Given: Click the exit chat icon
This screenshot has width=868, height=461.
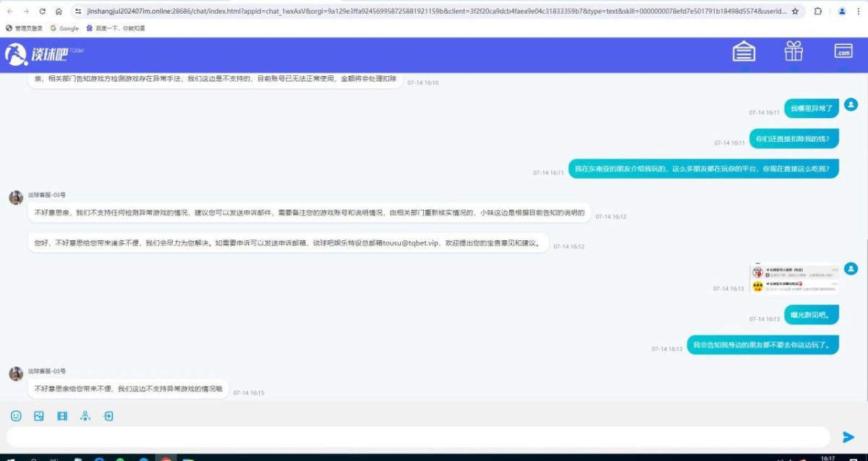Looking at the screenshot, I should coord(109,415).
